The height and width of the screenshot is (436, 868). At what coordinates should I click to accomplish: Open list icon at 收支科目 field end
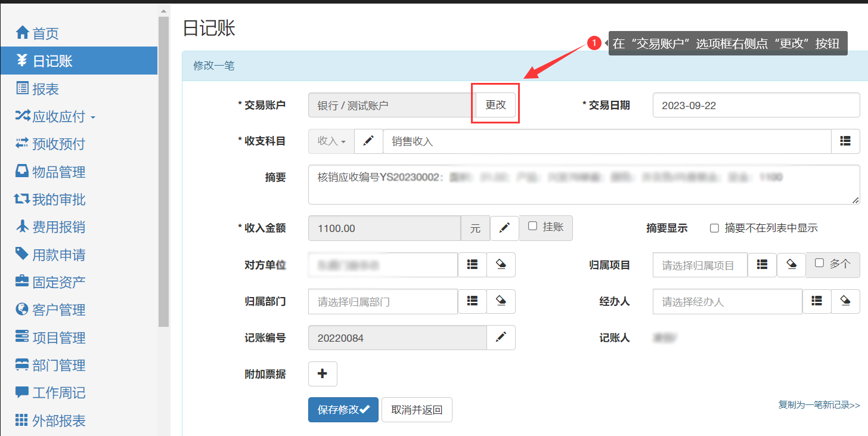pos(845,141)
